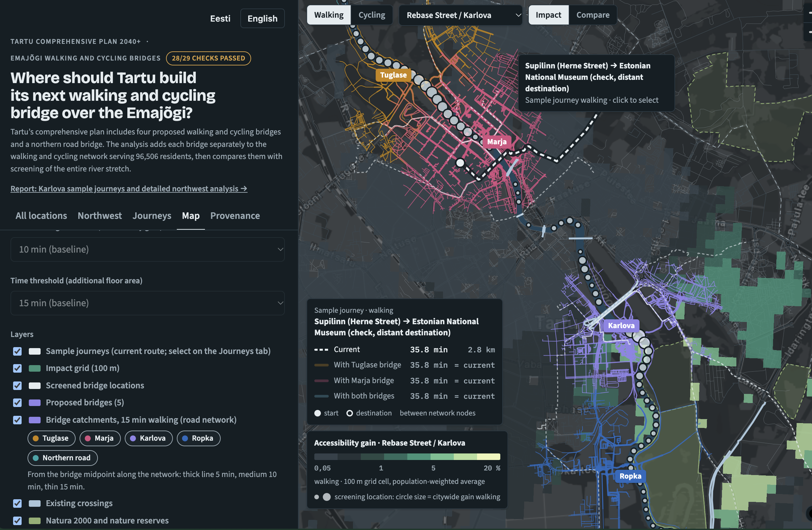Toggle Proposed bridges (5) checkbox

[17, 402]
